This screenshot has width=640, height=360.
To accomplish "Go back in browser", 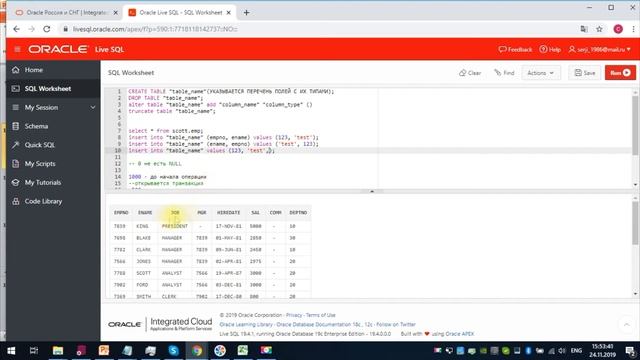I will coord(16,29).
